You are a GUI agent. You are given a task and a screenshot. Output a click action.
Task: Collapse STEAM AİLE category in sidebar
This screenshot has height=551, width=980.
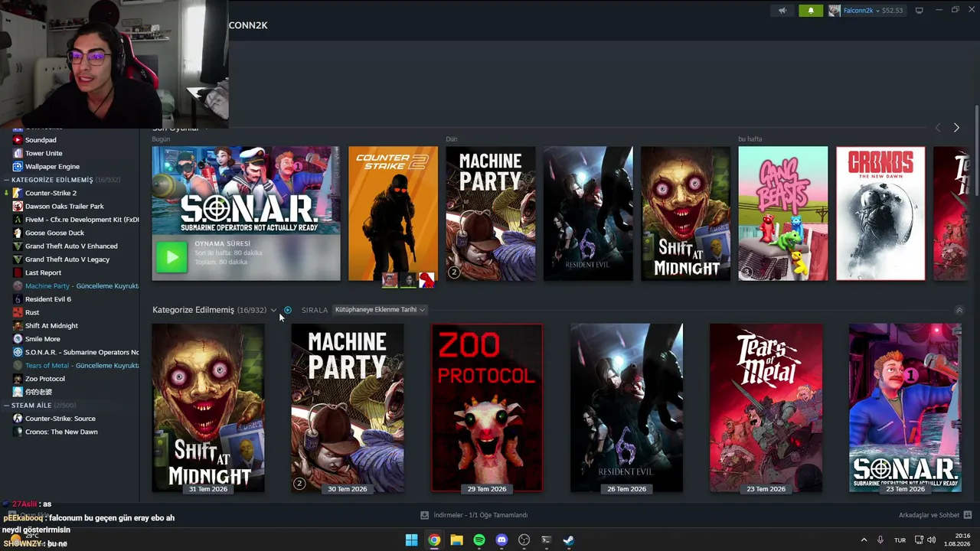point(7,405)
